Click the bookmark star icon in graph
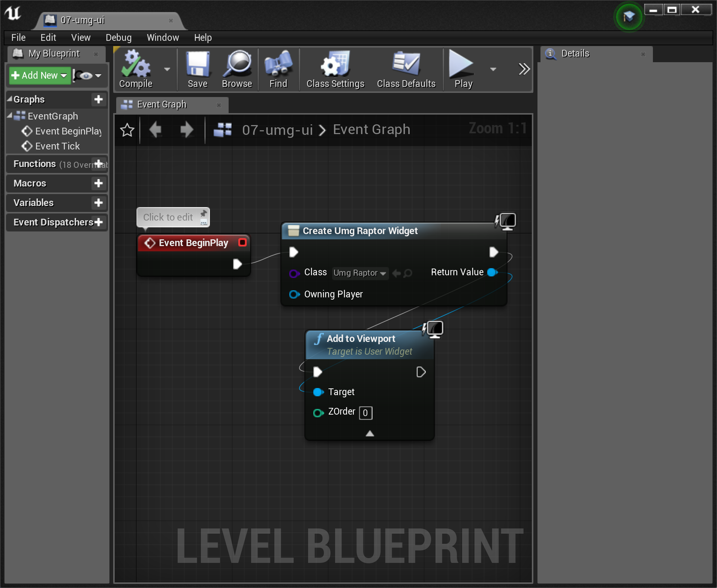717x588 pixels. click(x=127, y=130)
